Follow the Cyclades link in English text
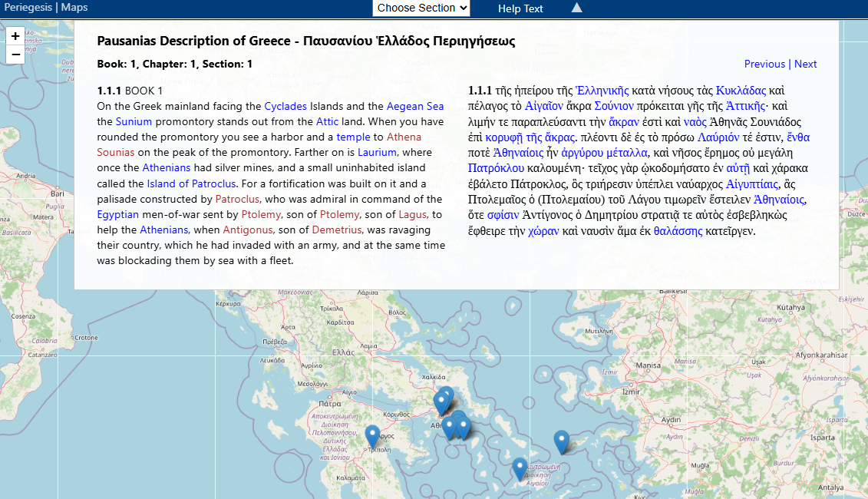This screenshot has height=499, width=868. [285, 106]
